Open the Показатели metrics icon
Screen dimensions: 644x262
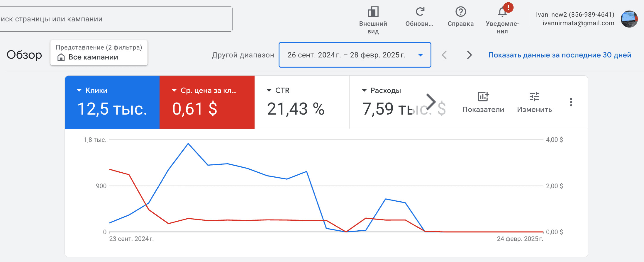pyautogui.click(x=483, y=96)
